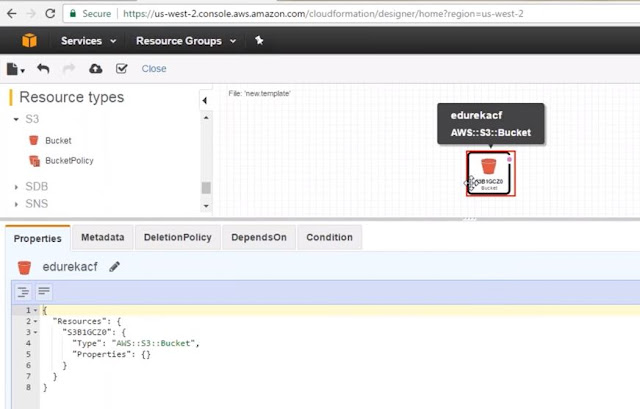The width and height of the screenshot is (640, 409).
Task: Switch to the Metadata tab
Action: [x=102, y=237]
